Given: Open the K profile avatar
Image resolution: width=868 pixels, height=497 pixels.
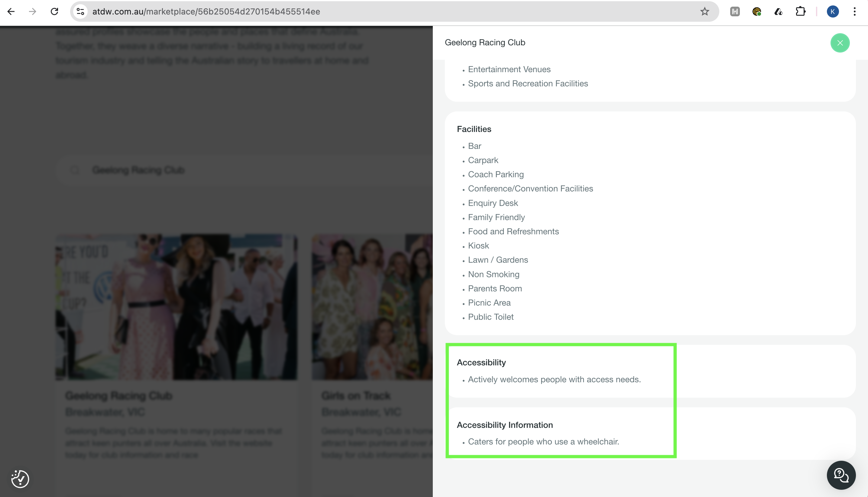Looking at the screenshot, I should 832,11.
